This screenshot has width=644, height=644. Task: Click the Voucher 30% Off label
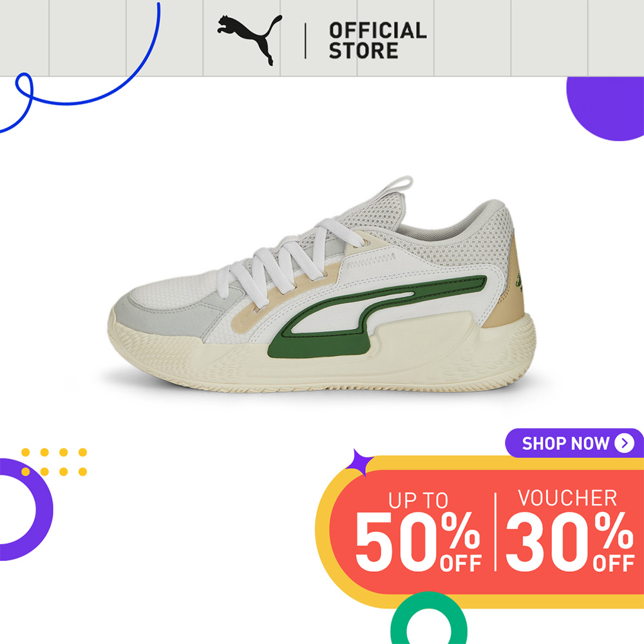570,530
